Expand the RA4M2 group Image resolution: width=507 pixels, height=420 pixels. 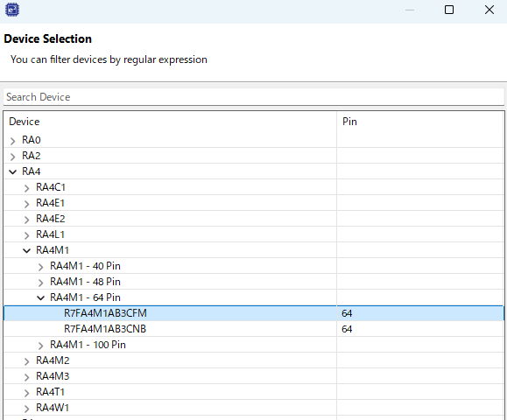(x=27, y=361)
